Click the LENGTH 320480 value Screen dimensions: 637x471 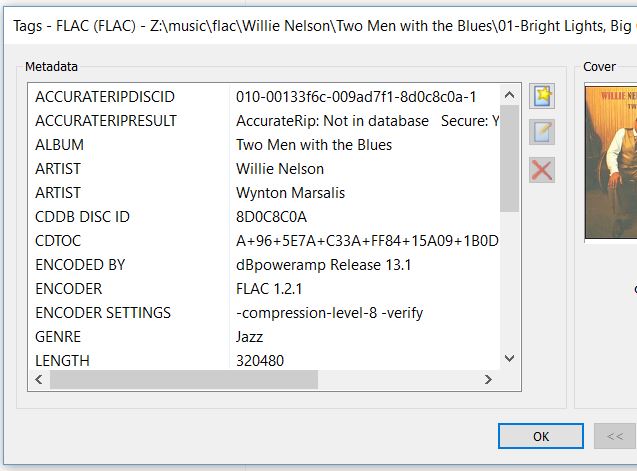pyautogui.click(x=261, y=361)
